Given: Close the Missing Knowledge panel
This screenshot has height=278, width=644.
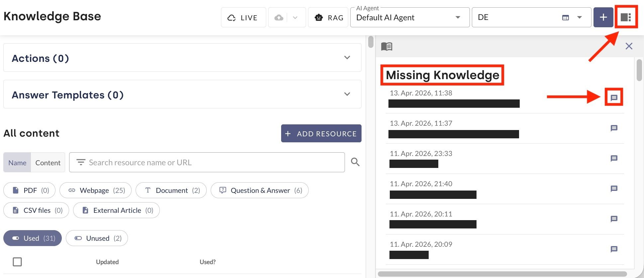Looking at the screenshot, I should tap(629, 46).
